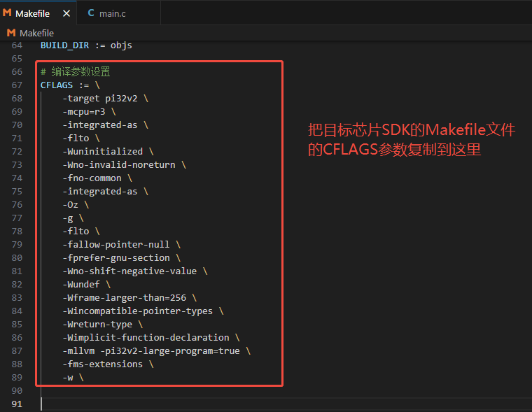This screenshot has width=532, height=412.
Task: Click the '-Wincompatible-pointer-types' flag
Action: 138,311
